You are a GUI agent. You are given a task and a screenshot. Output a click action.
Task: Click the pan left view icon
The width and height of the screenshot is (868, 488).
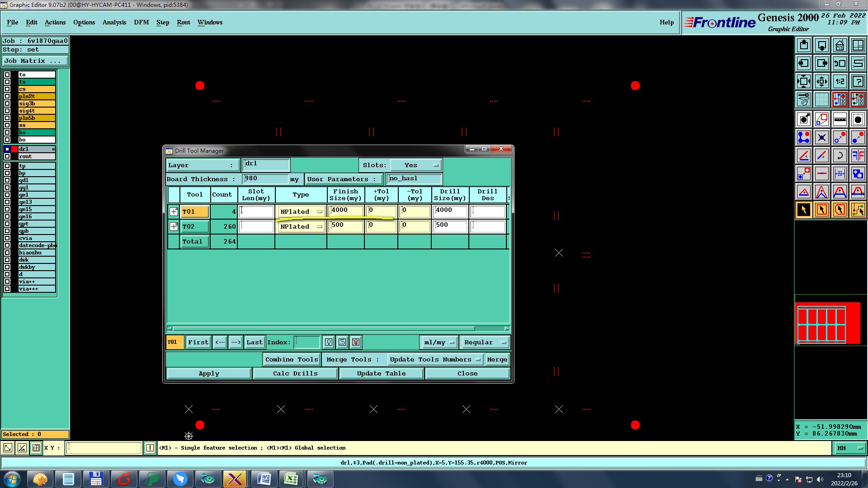[x=804, y=63]
